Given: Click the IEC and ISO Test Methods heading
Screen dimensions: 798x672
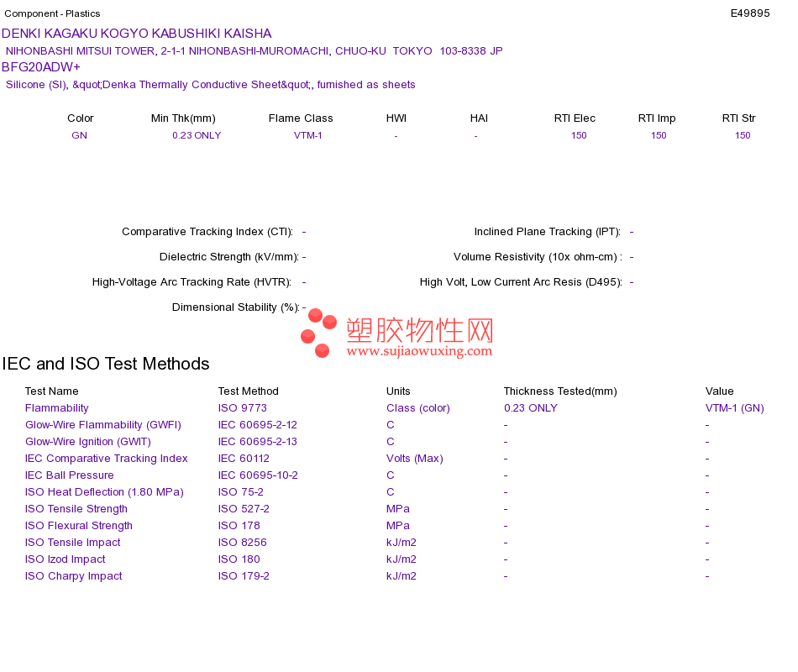Looking at the screenshot, I should (x=106, y=364).
